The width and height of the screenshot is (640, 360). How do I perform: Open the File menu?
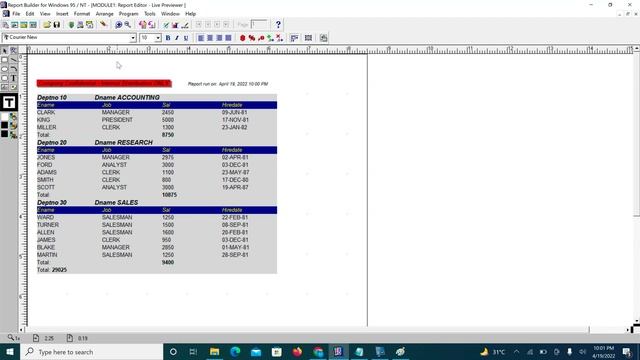pos(16,13)
